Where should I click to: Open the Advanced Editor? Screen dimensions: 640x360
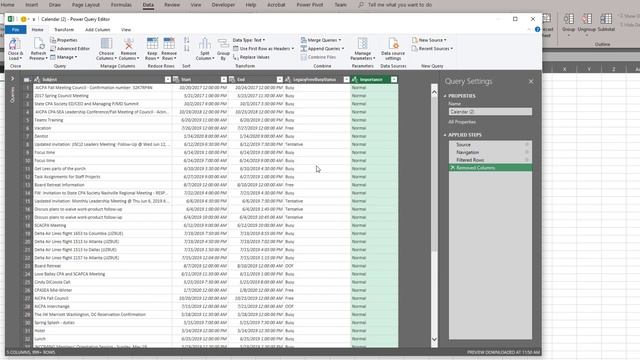pyautogui.click(x=70, y=49)
